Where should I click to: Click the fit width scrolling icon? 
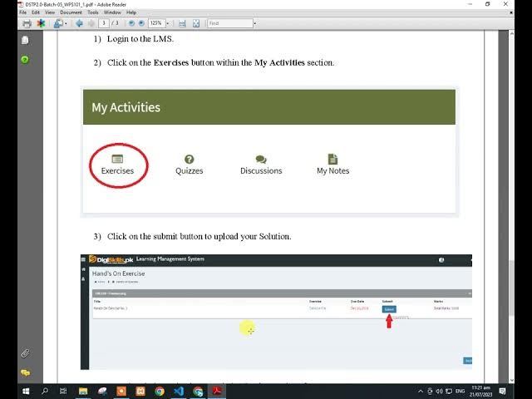(x=182, y=23)
